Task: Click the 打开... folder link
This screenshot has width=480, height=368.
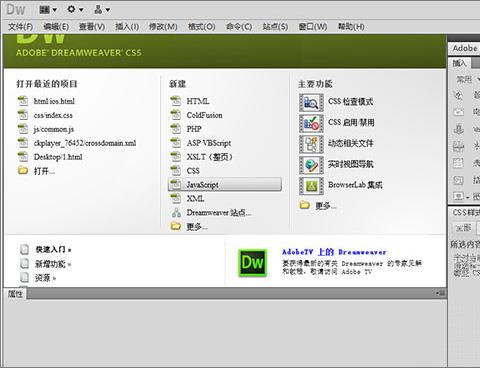Action: pyautogui.click(x=44, y=171)
